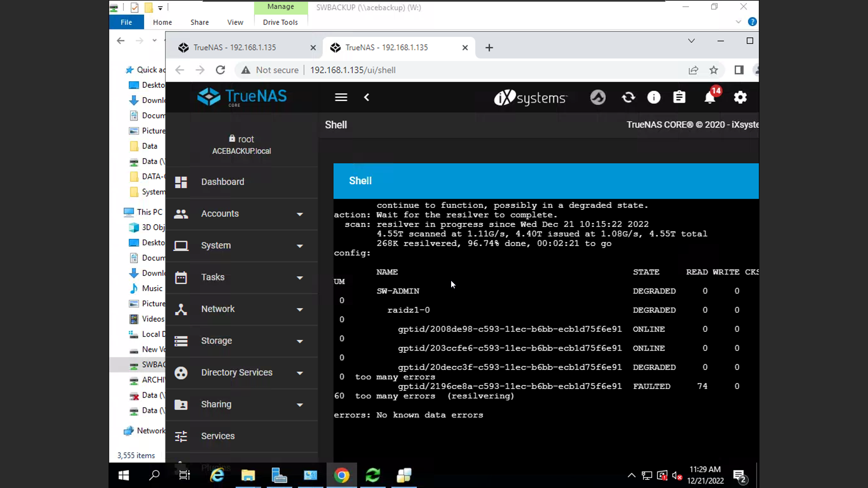Viewport: 868px width, 488px height.
Task: Click the Not secure warning indicator
Action: (270, 70)
